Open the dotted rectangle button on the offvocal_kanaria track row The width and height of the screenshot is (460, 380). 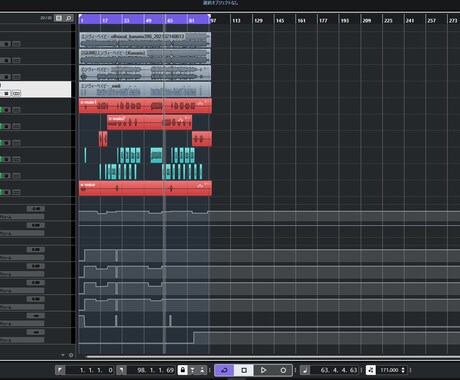pyautogui.click(x=16, y=44)
